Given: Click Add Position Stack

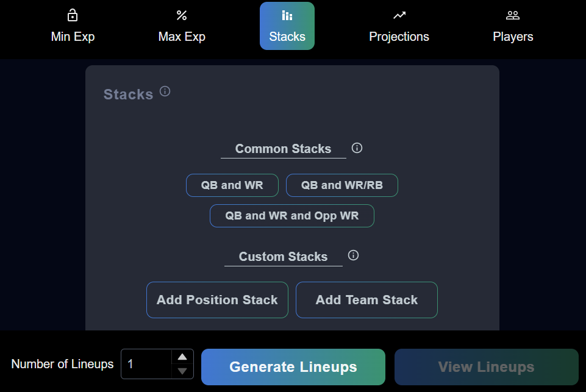Looking at the screenshot, I should [217, 299].
